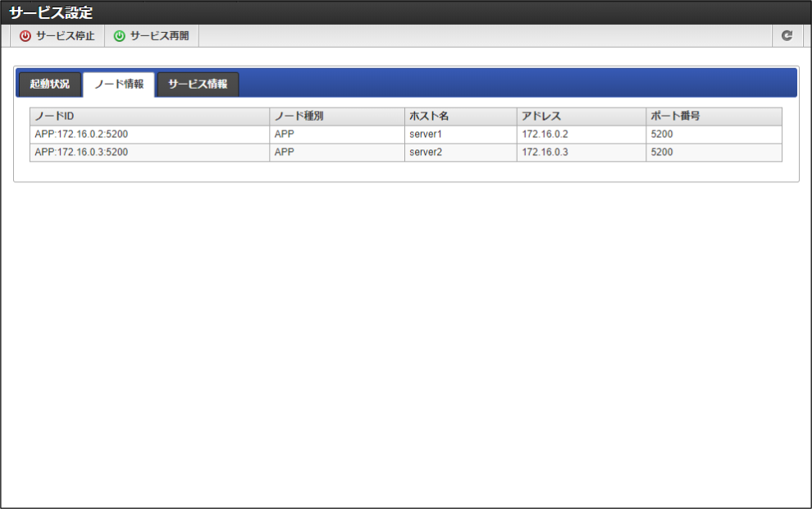The image size is (812, 509).
Task: Click the red power icon for サービス停止
Action: click(x=25, y=36)
